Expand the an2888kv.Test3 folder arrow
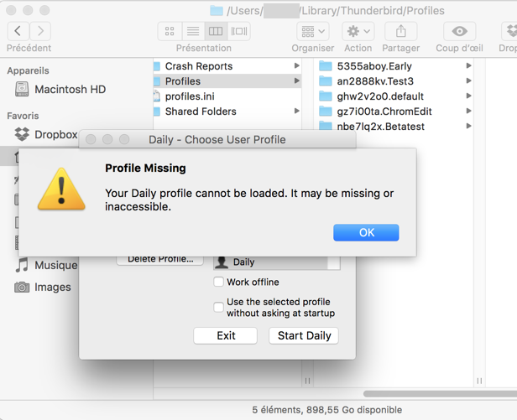The width and height of the screenshot is (517, 420). (468, 80)
